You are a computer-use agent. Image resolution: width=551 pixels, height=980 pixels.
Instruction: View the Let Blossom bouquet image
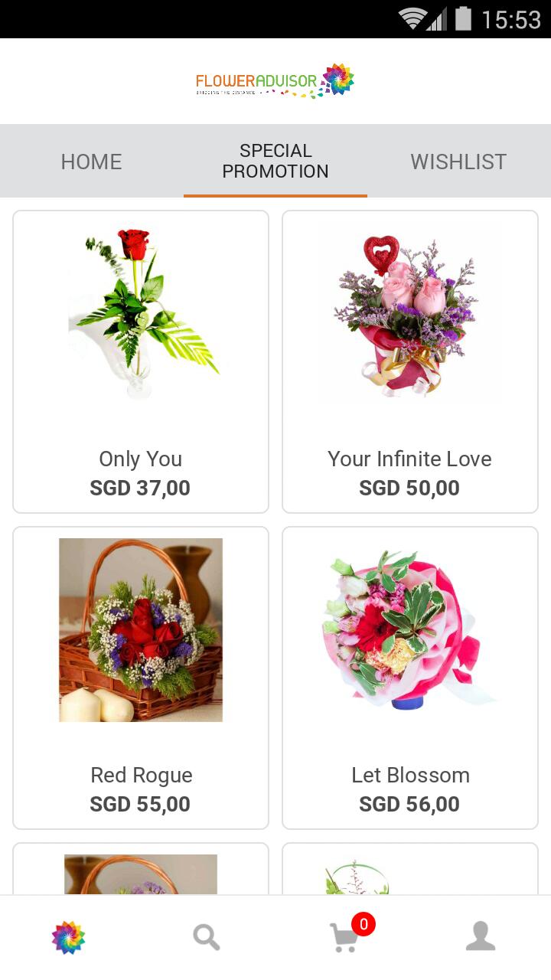[410, 630]
